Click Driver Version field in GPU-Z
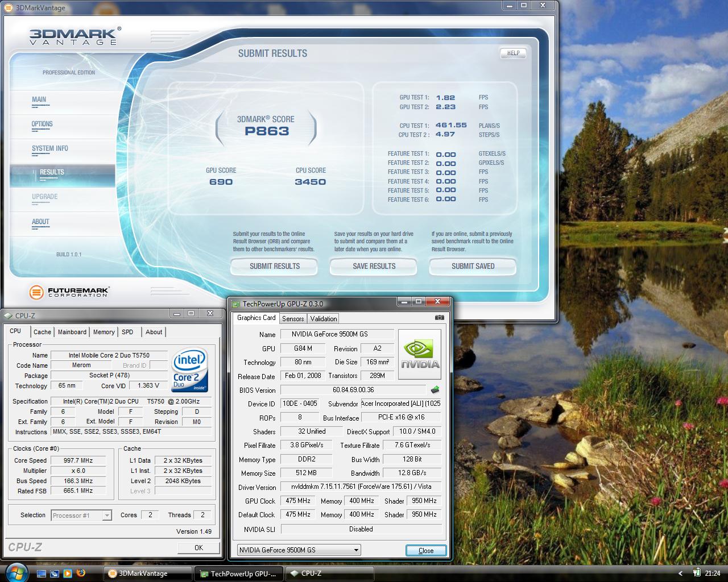Image resolution: width=728 pixels, height=582 pixels. coord(361,487)
